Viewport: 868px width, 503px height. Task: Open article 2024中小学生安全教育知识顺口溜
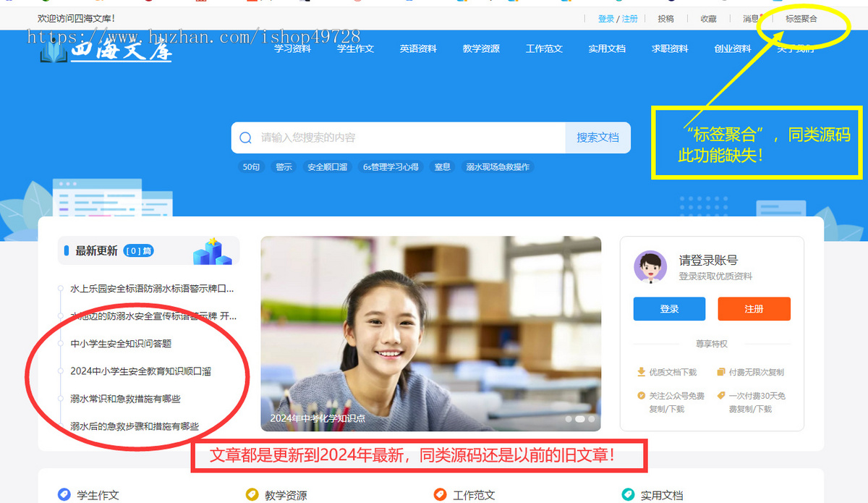(141, 371)
